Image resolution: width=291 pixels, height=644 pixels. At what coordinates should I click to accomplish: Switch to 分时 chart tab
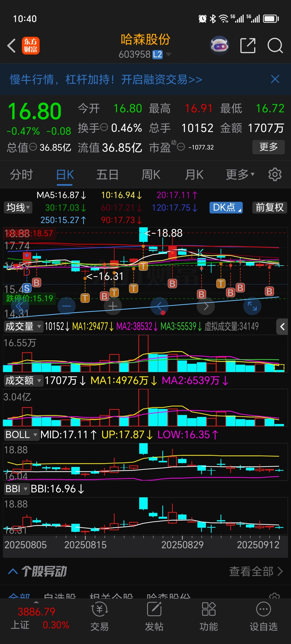(x=22, y=175)
